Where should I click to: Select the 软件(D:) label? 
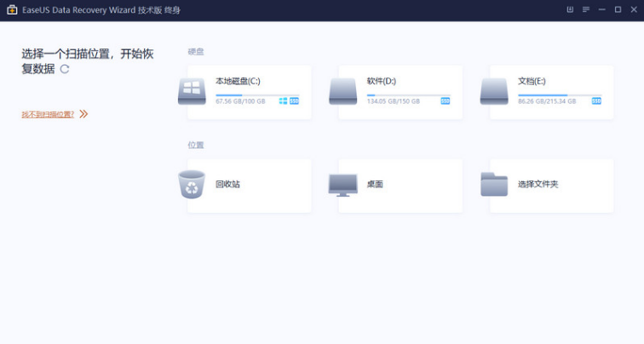coord(381,81)
